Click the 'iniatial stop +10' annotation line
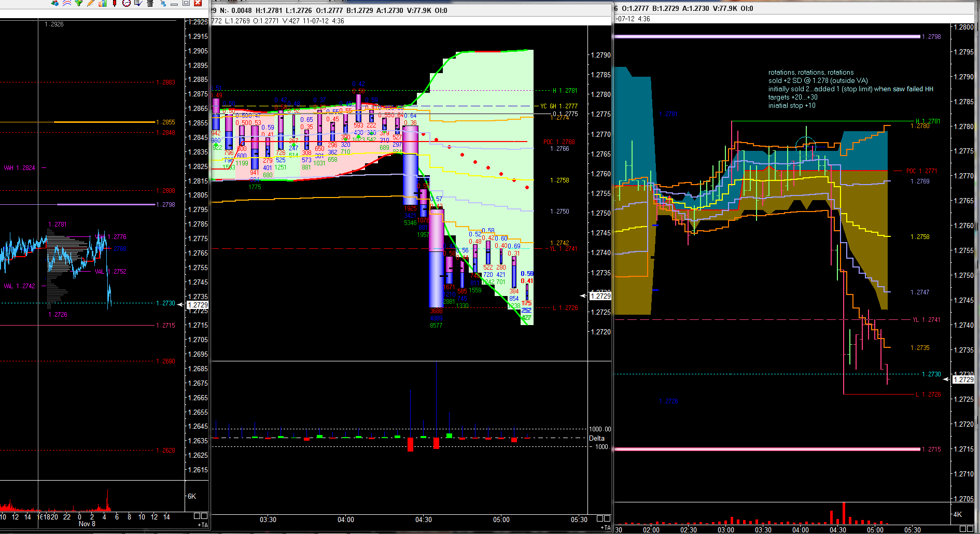The image size is (980, 534). click(792, 106)
